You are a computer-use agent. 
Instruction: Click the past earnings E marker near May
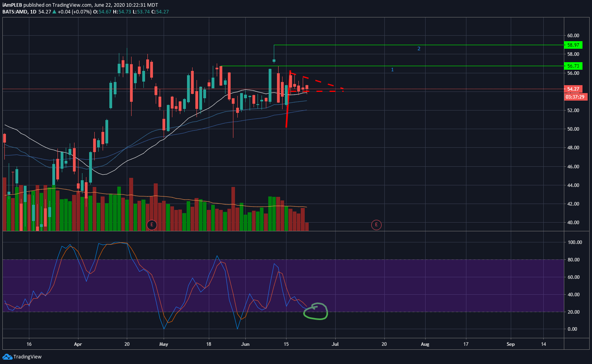(x=151, y=225)
